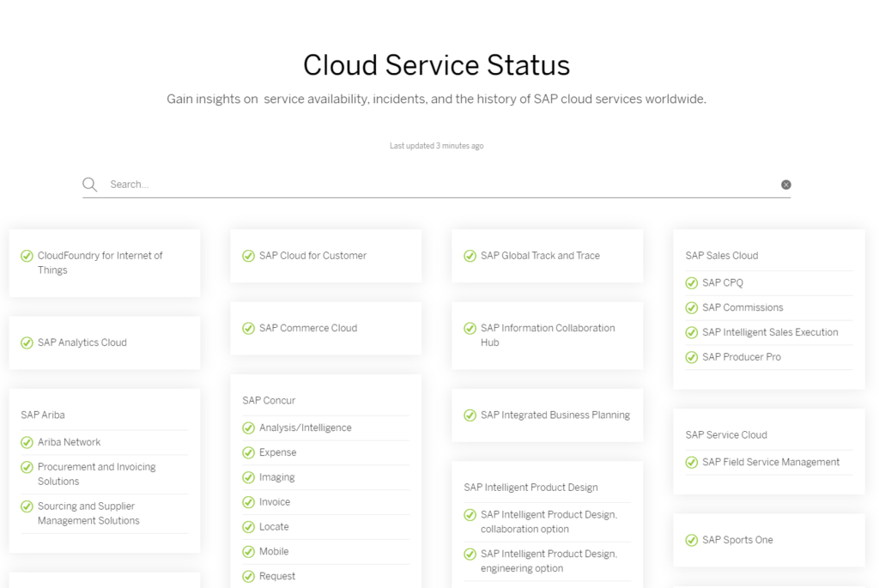Select SAP Intelligent Product Design, engineering option

(x=549, y=561)
